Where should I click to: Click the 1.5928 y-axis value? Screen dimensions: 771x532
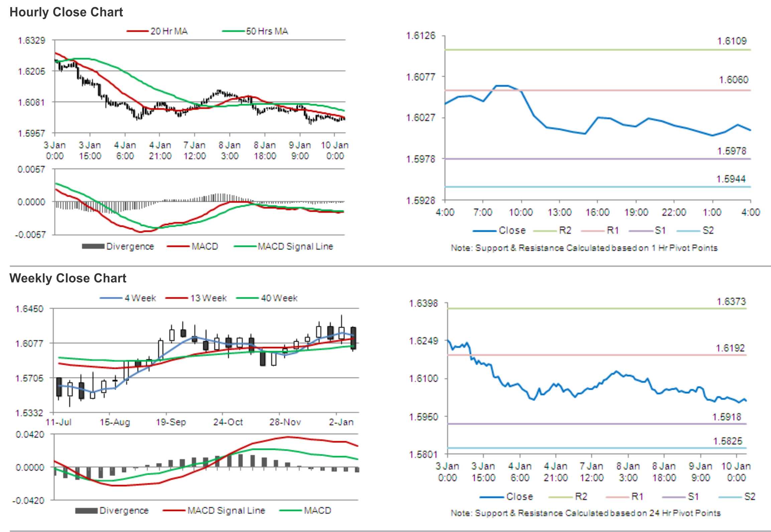tap(421, 201)
